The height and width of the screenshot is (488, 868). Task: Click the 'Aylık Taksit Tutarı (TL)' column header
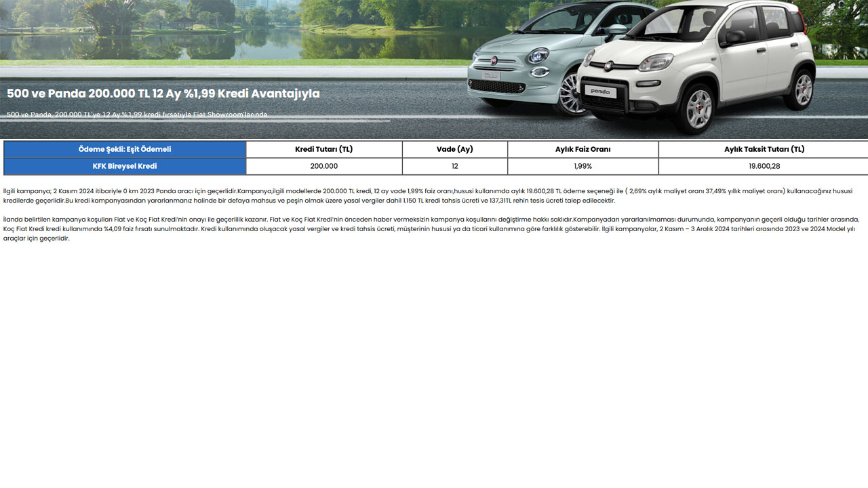pyautogui.click(x=764, y=149)
